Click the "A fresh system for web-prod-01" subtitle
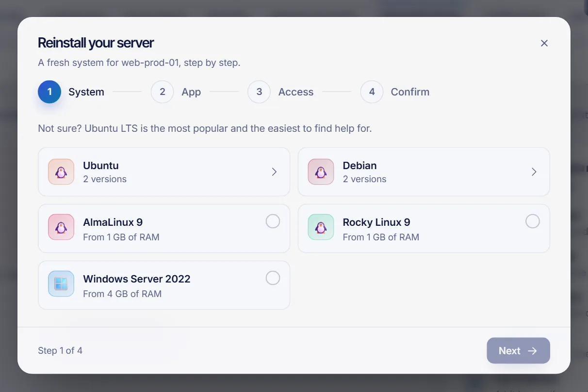This screenshot has height=392, width=588. coord(139,63)
